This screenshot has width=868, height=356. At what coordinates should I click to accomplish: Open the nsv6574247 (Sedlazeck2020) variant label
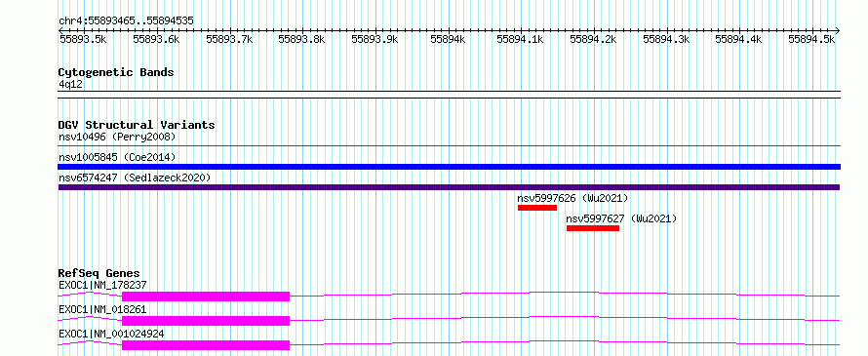point(135,178)
